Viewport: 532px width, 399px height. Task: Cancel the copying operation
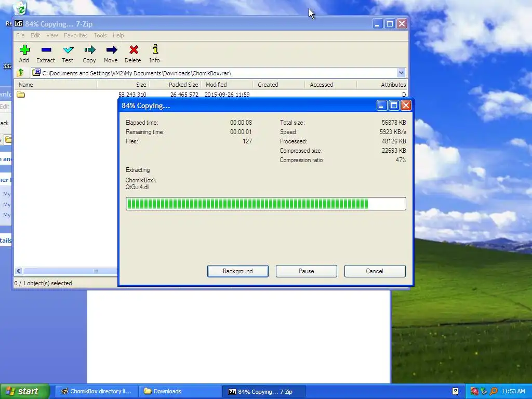click(375, 271)
